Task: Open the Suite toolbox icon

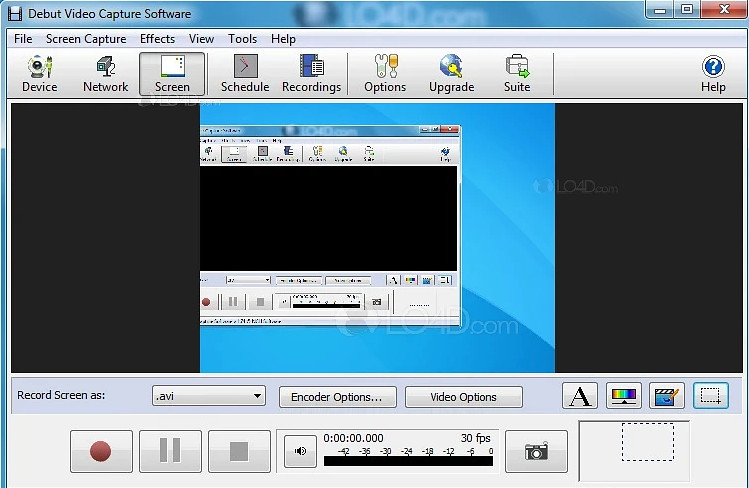Action: pos(517,74)
